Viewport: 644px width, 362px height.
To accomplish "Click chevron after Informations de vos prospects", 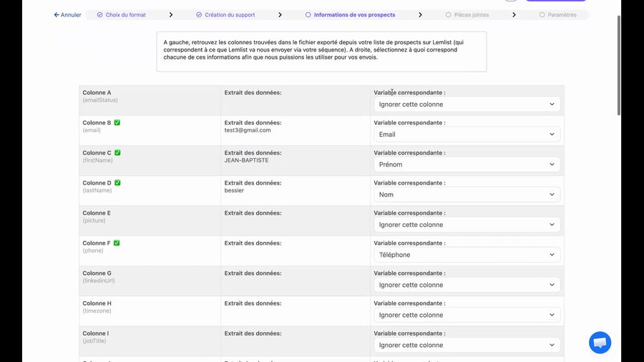I will tap(420, 15).
